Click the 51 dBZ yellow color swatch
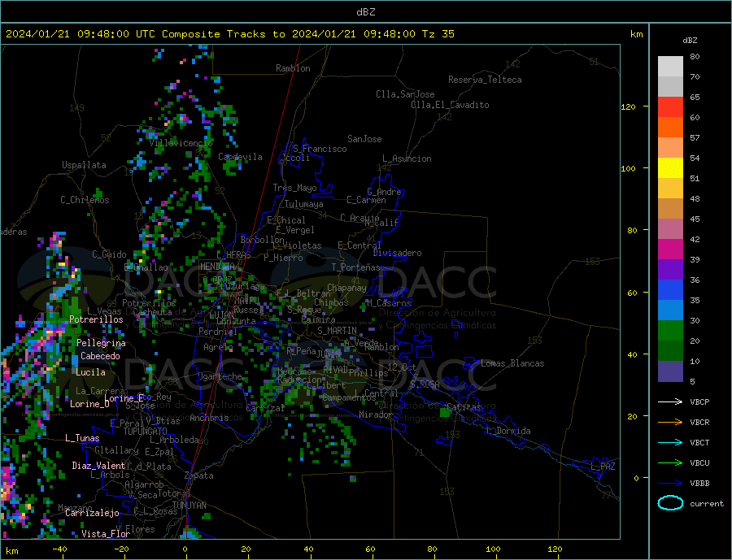This screenshot has width=732, height=560. tap(670, 168)
